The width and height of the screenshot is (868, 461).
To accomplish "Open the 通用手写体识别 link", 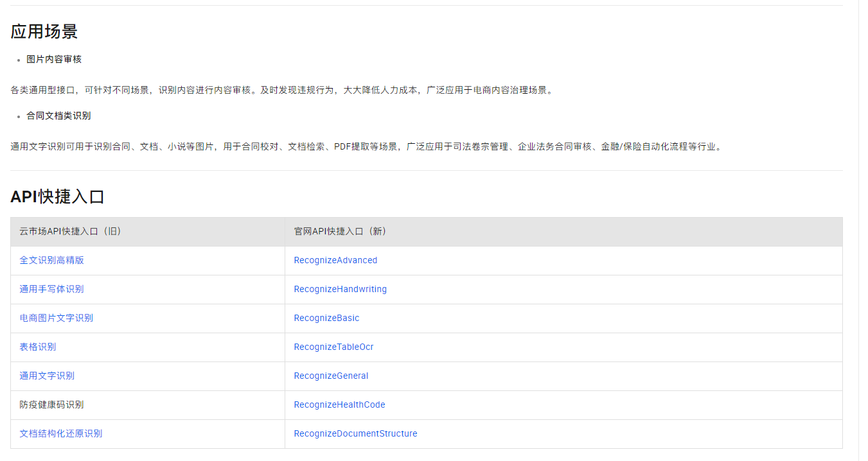I will click(x=52, y=289).
